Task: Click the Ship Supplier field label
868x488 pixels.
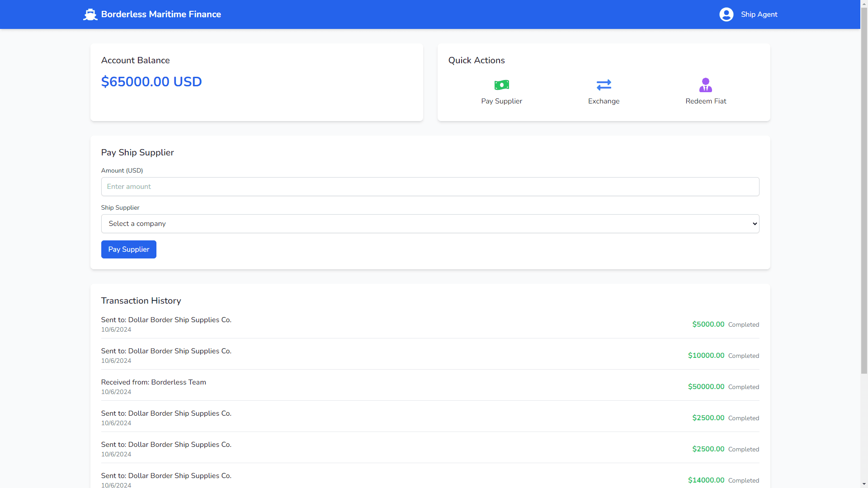Action: [120, 207]
